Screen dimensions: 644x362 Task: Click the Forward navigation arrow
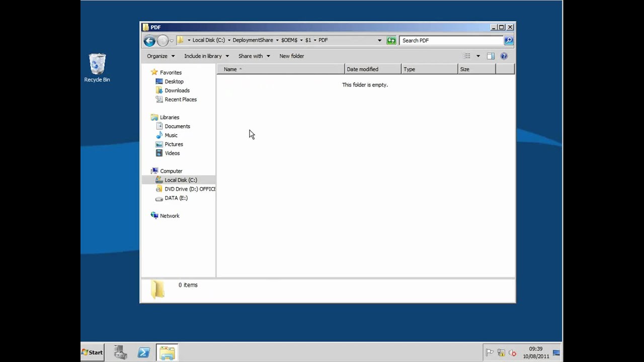click(x=162, y=41)
